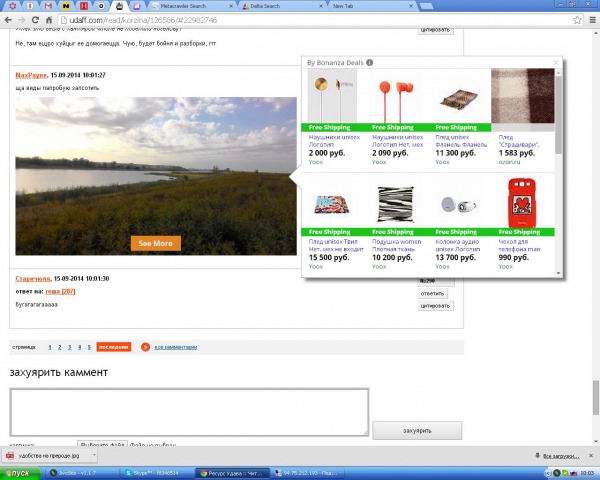The image size is (600, 480).
Task: Open the Подушка women product link
Action: tap(396, 245)
